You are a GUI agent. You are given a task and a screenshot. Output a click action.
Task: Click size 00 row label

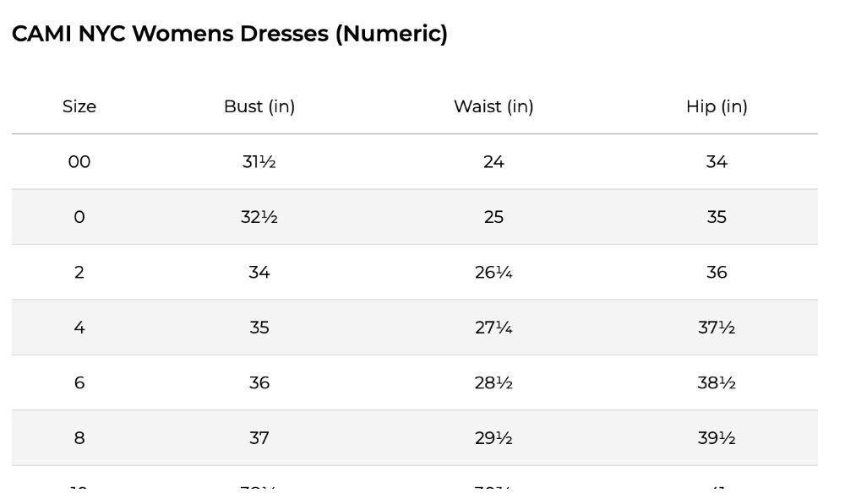(79, 162)
